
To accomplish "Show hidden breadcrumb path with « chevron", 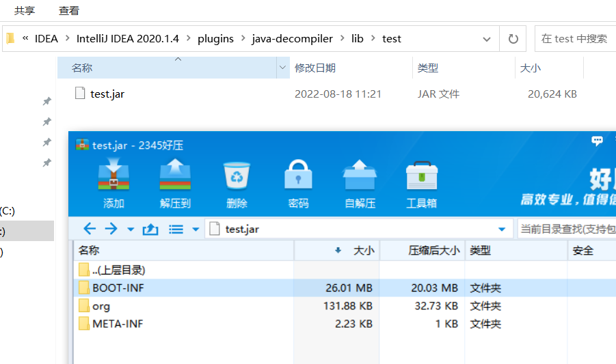I will point(25,38).
